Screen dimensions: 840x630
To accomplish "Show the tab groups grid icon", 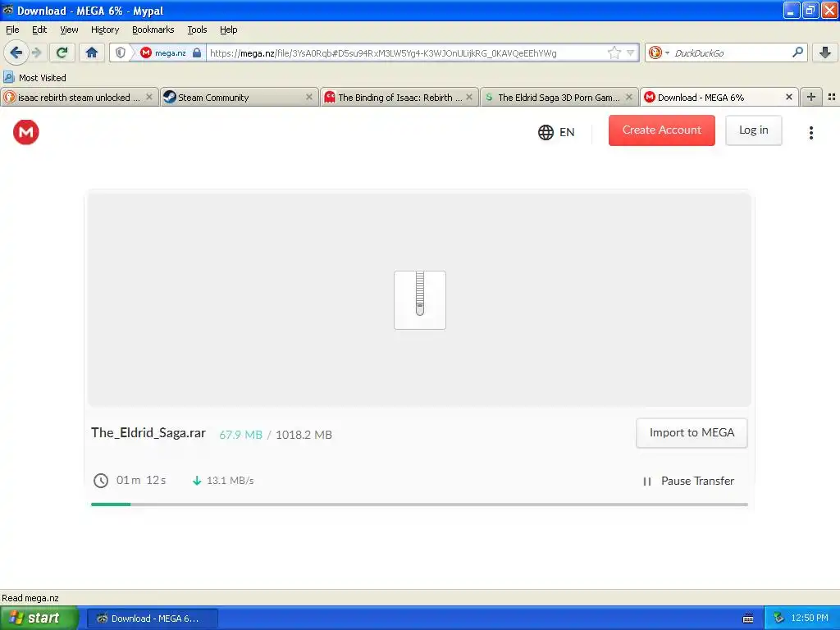I will click(x=832, y=97).
